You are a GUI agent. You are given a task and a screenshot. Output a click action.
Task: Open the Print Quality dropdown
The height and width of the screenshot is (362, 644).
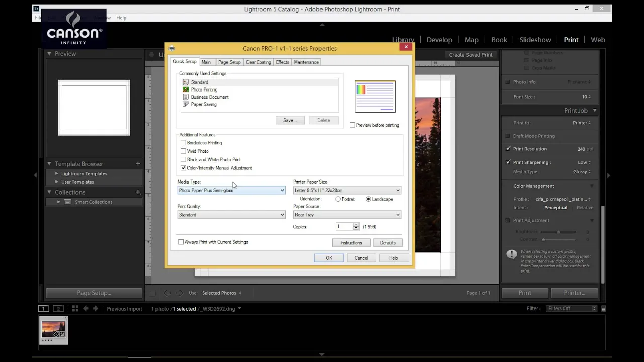tap(231, 215)
